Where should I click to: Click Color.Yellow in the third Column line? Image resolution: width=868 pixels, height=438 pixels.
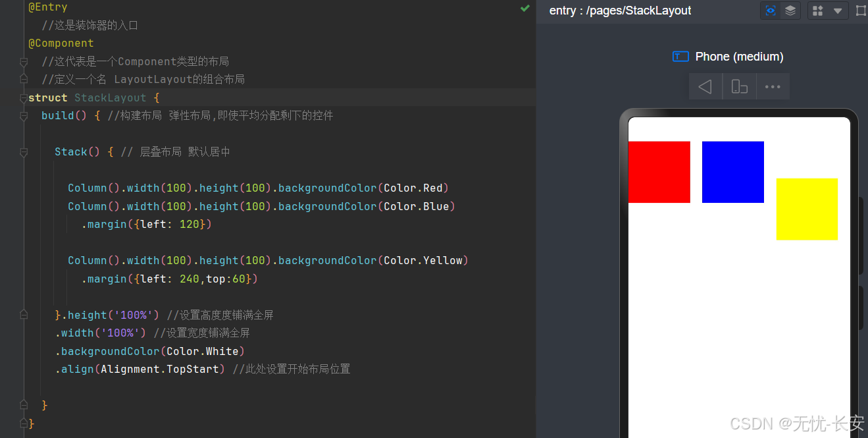pyautogui.click(x=423, y=261)
